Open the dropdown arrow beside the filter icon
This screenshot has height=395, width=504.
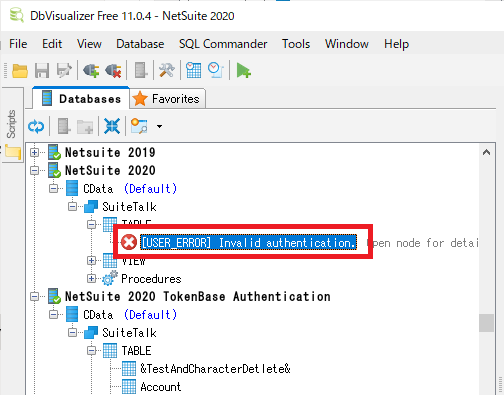[x=159, y=126]
